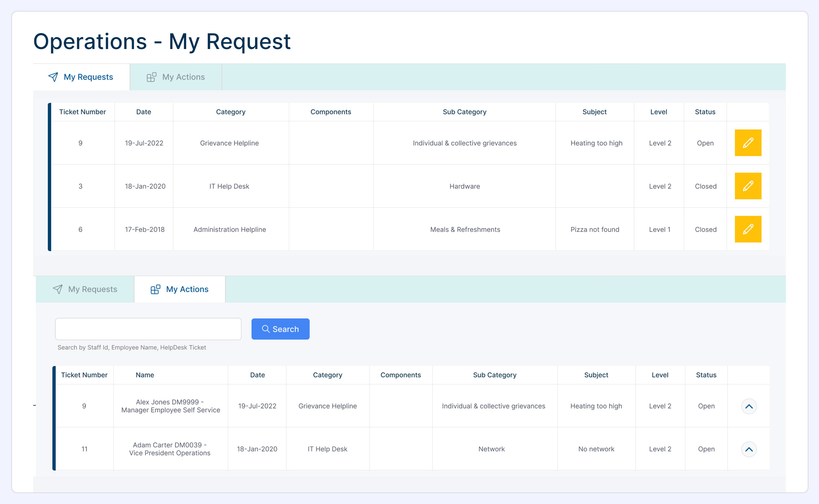Click magnifier icon on Search button
The image size is (819, 504).
point(266,329)
